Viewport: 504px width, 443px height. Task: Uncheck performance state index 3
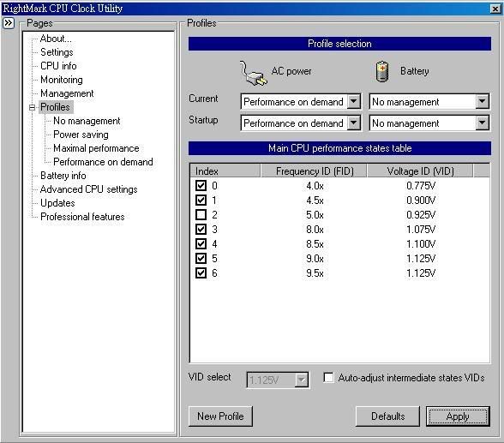pyautogui.click(x=201, y=229)
